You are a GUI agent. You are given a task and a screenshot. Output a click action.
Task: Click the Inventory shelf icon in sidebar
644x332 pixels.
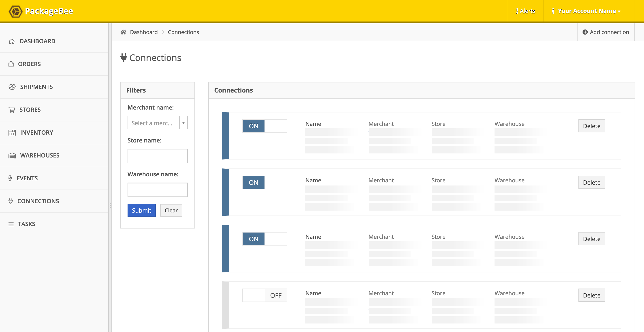(12, 132)
